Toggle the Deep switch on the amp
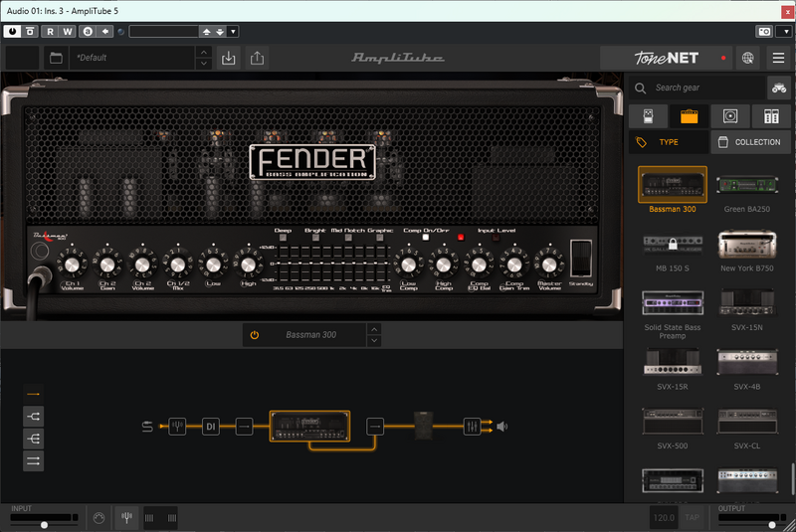 pyautogui.click(x=283, y=238)
